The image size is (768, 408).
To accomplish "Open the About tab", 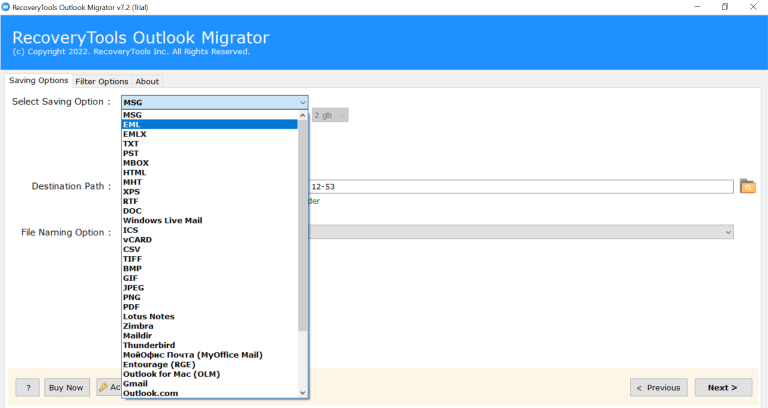I will (147, 82).
